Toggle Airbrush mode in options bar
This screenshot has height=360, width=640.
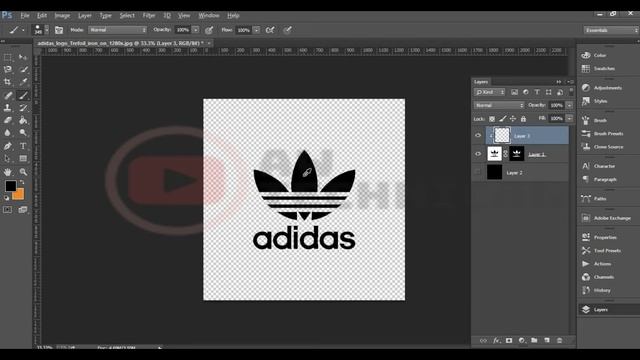tap(270, 30)
